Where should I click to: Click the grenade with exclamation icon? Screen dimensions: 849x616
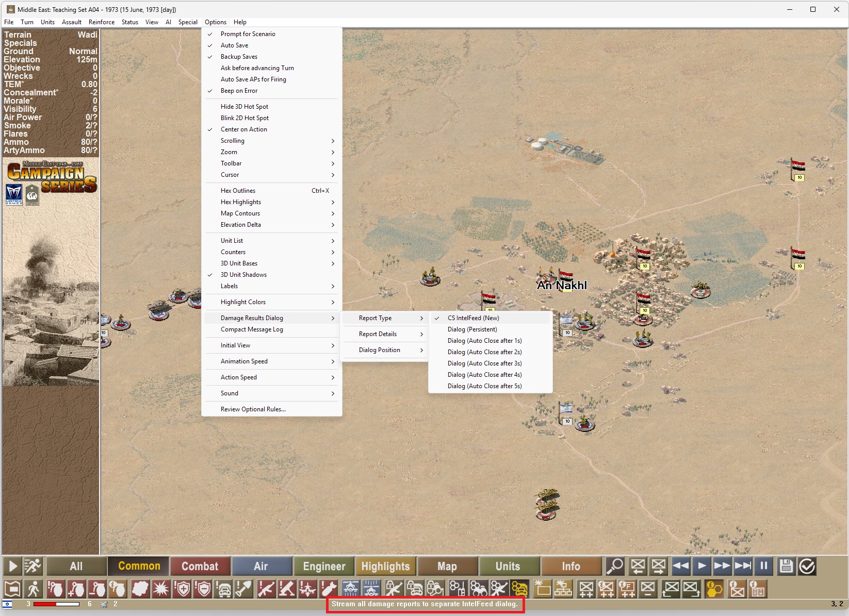[56, 588]
